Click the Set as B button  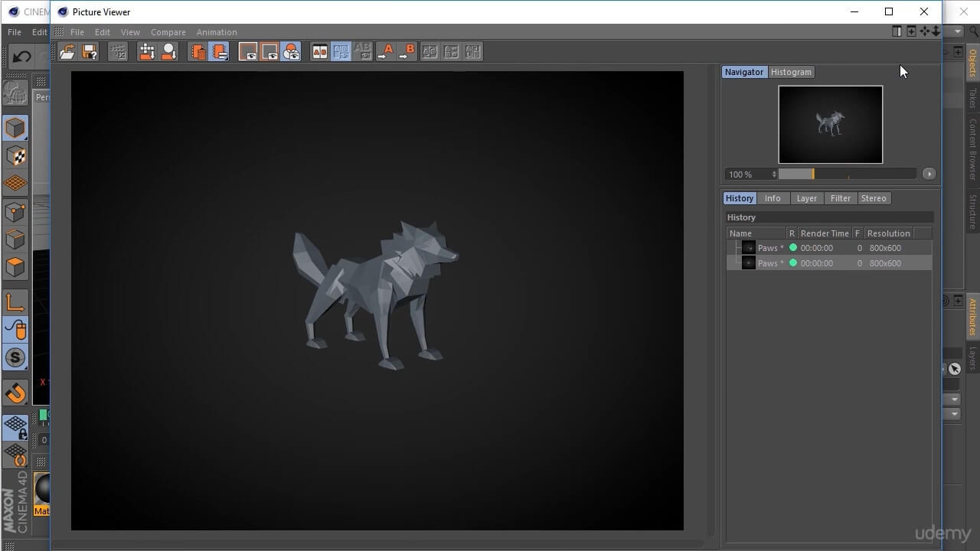(x=407, y=51)
